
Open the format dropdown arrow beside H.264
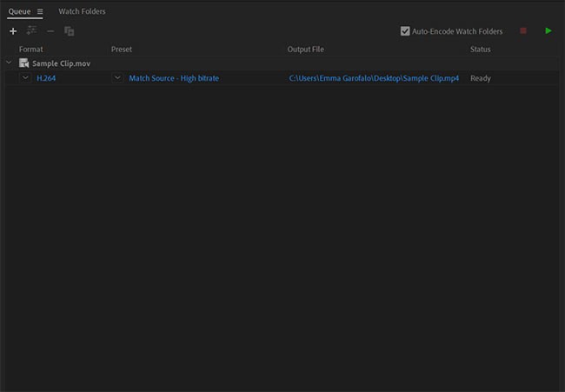pos(25,78)
